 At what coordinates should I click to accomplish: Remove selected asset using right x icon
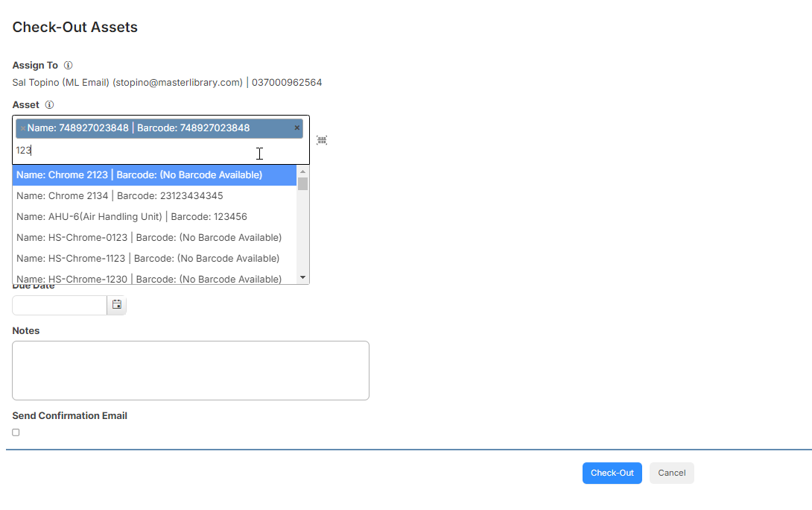click(x=296, y=127)
